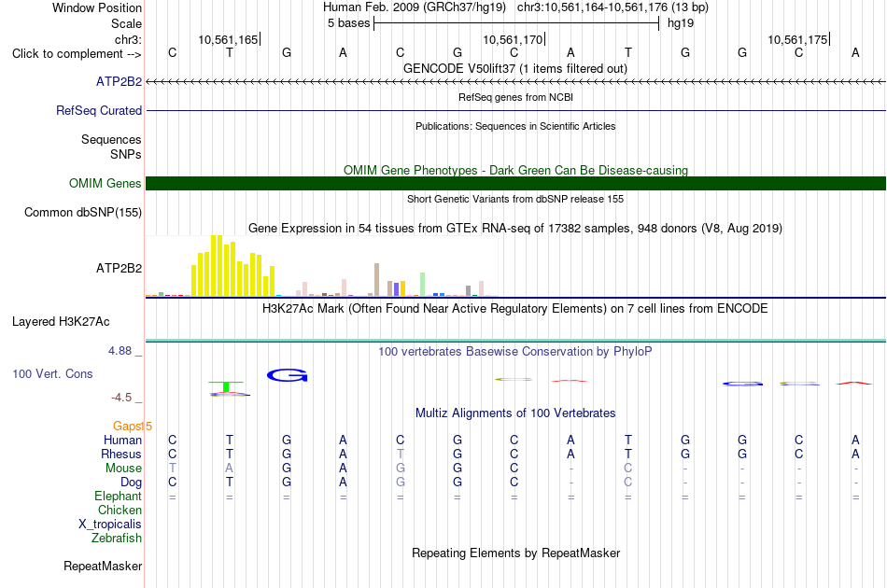Click 'Repeating Elements by RepeatMasker' title
The height and width of the screenshot is (588, 887).
point(515,553)
